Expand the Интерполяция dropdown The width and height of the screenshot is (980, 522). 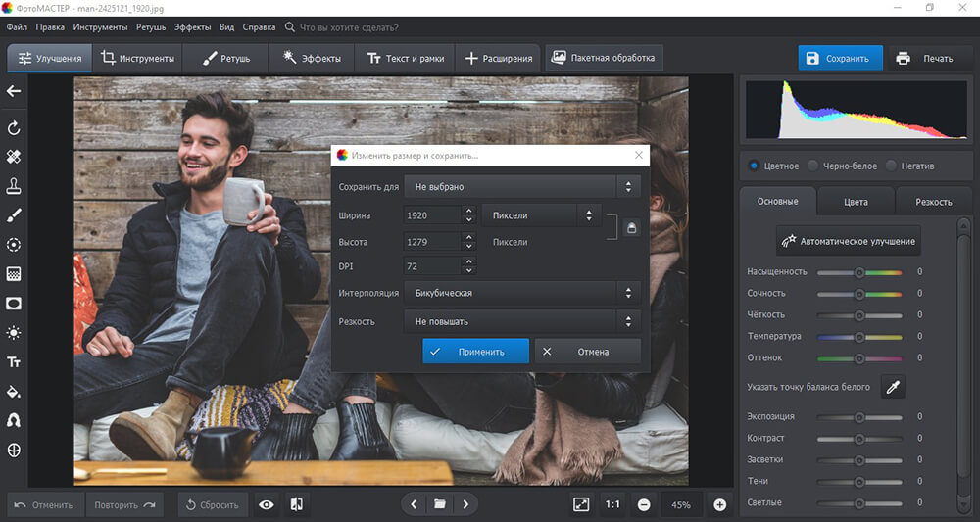pos(522,293)
